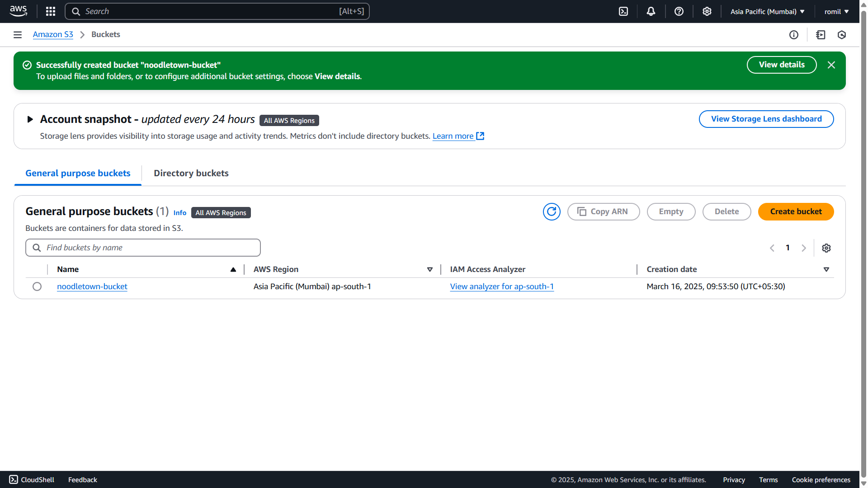Refresh the buckets list

click(552, 211)
